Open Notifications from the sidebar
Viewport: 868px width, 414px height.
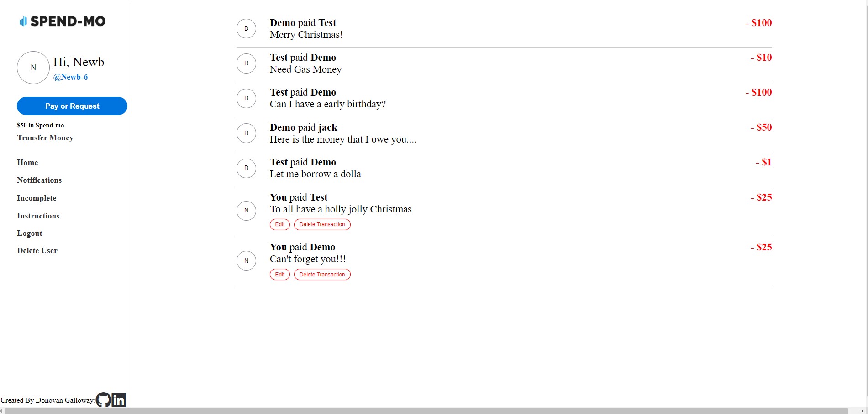pos(39,180)
